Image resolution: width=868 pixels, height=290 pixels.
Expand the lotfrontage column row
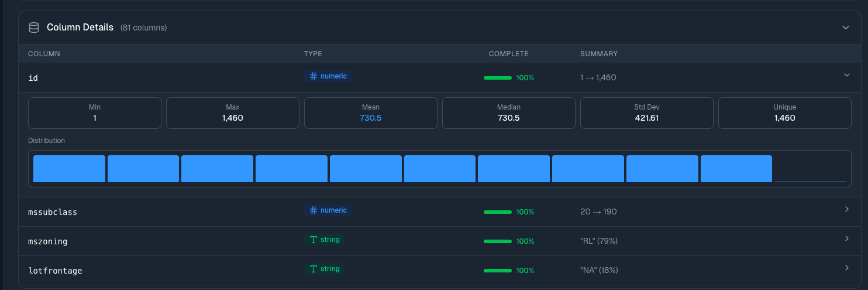[x=846, y=268]
